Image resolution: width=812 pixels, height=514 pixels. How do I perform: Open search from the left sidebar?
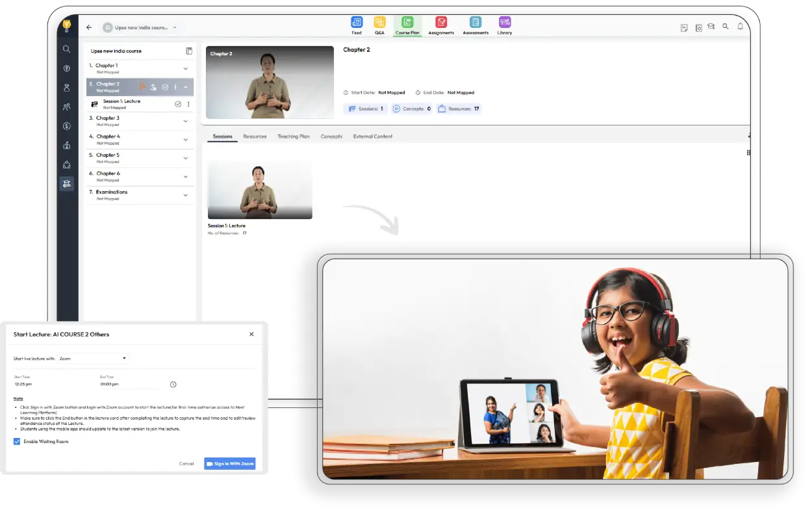pyautogui.click(x=66, y=49)
